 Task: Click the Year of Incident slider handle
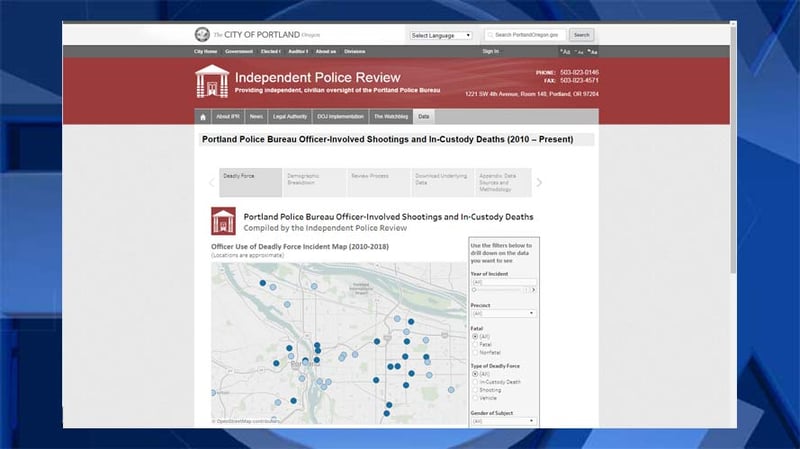(x=474, y=290)
